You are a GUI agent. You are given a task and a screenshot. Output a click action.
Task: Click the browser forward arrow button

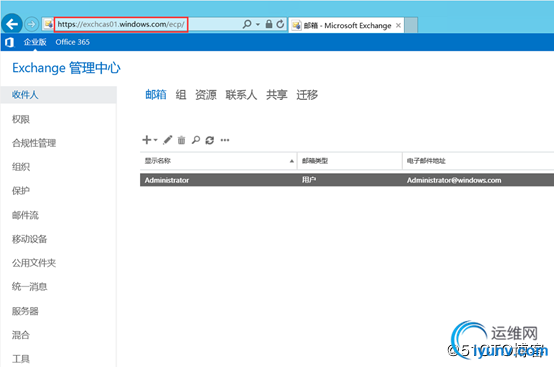[31, 24]
